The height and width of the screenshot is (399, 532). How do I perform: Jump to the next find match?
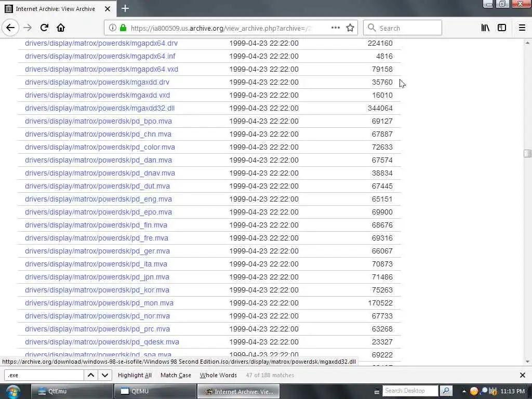coord(105,375)
